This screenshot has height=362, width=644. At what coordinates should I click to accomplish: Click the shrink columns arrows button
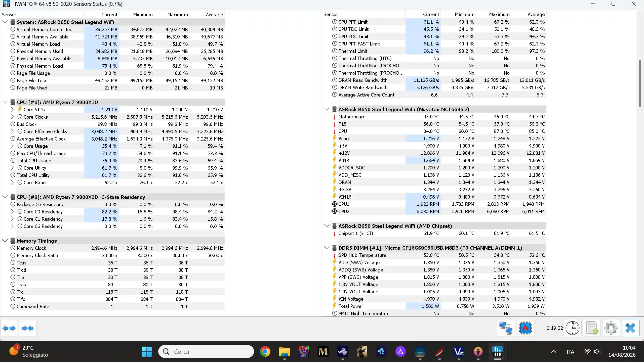click(27, 328)
